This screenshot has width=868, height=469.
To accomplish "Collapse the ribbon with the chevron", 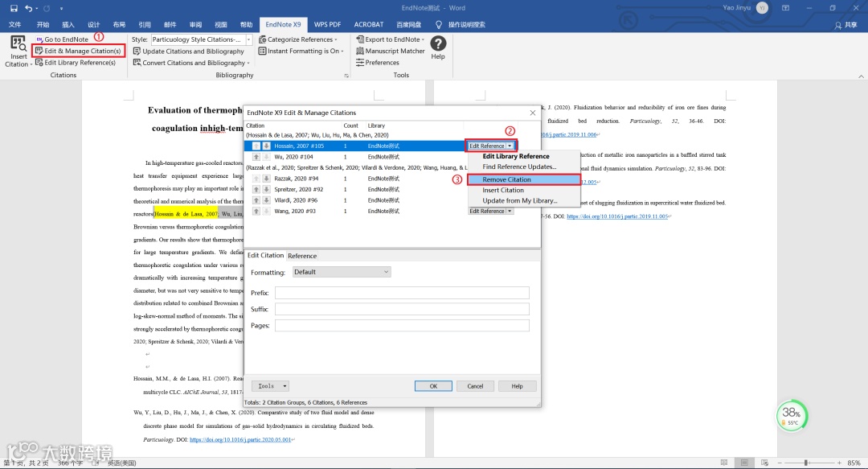I will point(861,76).
